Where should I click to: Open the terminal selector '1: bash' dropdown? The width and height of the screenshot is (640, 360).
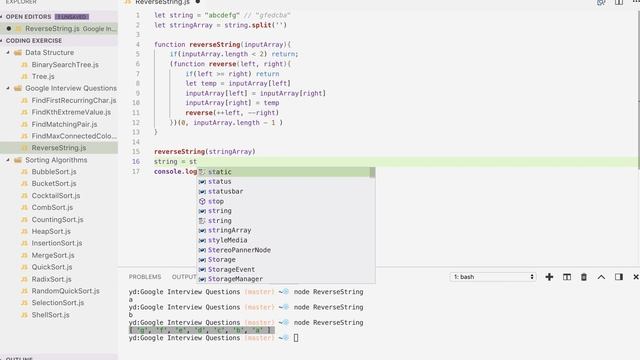tap(493, 277)
